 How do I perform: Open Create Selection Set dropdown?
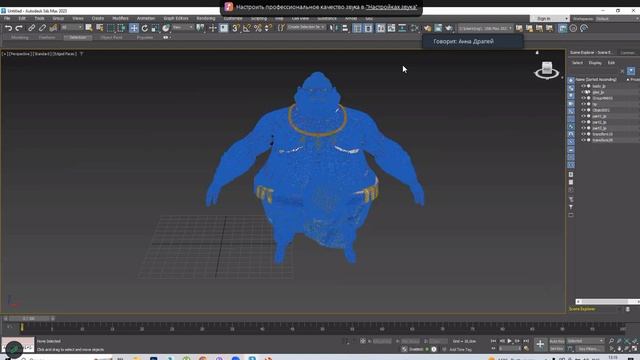tap(306, 27)
